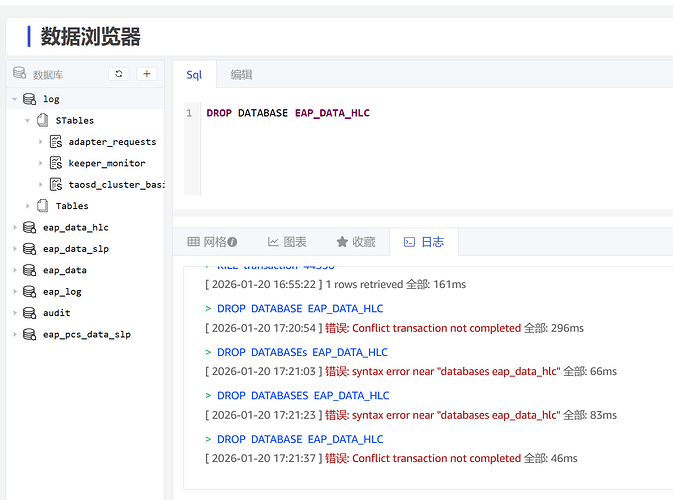Click the eap_data_hlc database icon

[x=30, y=228]
